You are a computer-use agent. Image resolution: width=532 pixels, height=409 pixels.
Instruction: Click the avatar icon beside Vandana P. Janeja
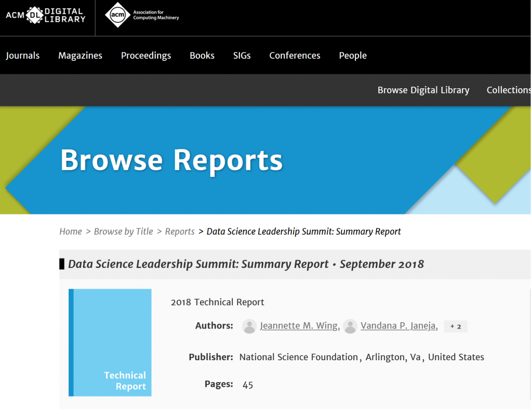click(350, 326)
